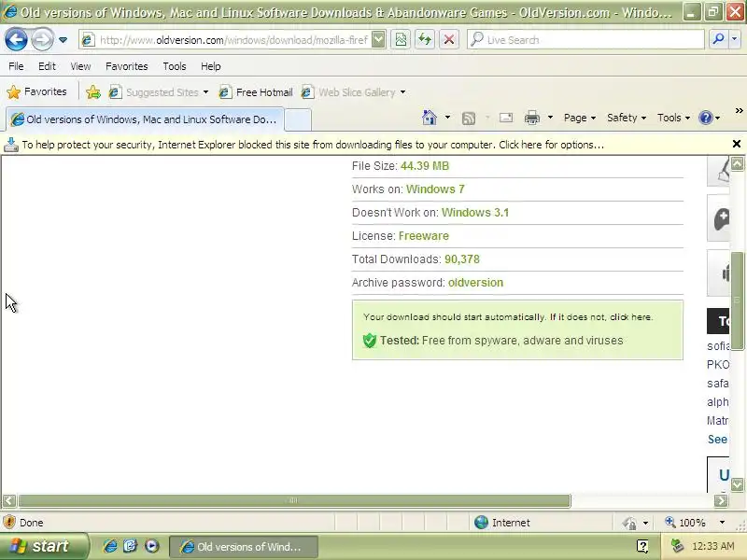Viewport: 747px width, 560px height.
Task: Stop loading with the red X
Action: [x=449, y=40]
